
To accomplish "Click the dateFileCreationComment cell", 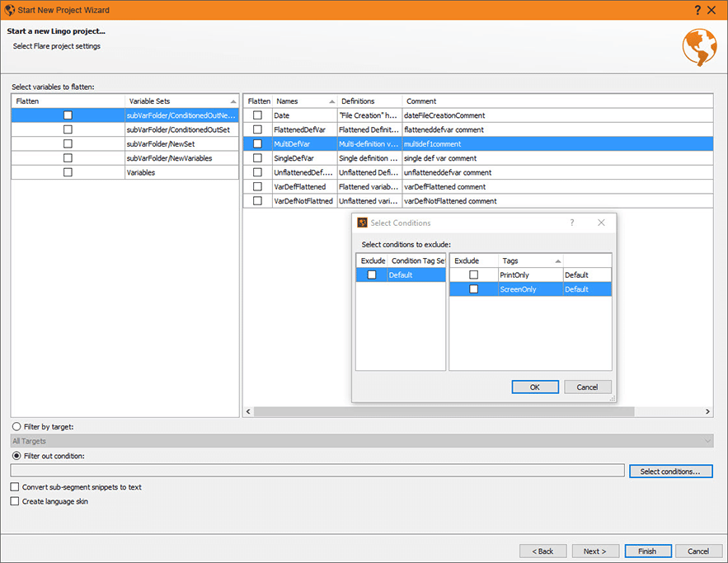I will 557,115.
